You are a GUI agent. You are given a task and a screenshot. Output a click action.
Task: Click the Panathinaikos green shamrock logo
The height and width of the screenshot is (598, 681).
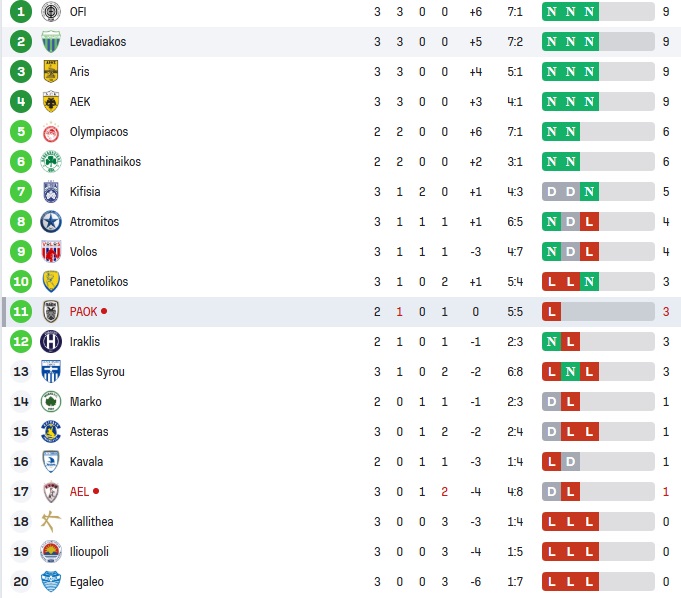[x=51, y=162]
